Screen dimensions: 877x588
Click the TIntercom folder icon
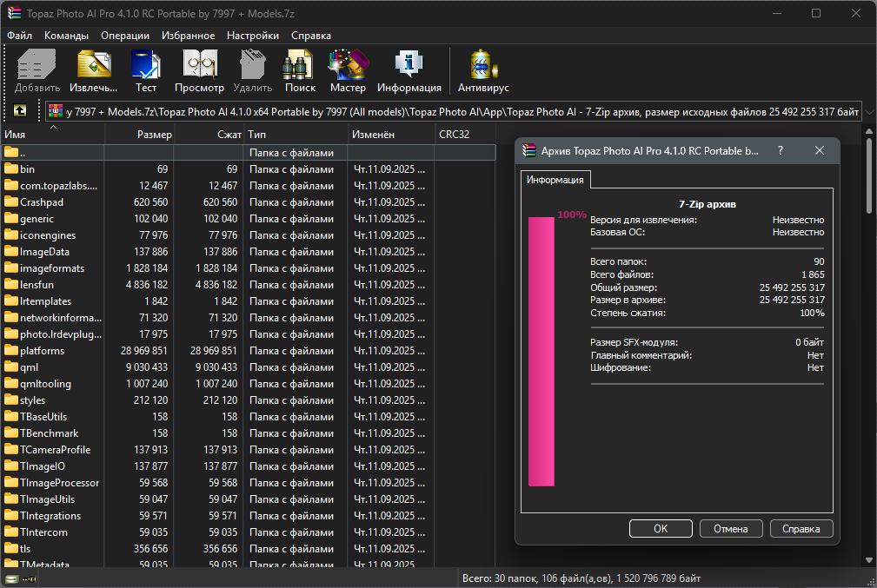click(x=11, y=532)
